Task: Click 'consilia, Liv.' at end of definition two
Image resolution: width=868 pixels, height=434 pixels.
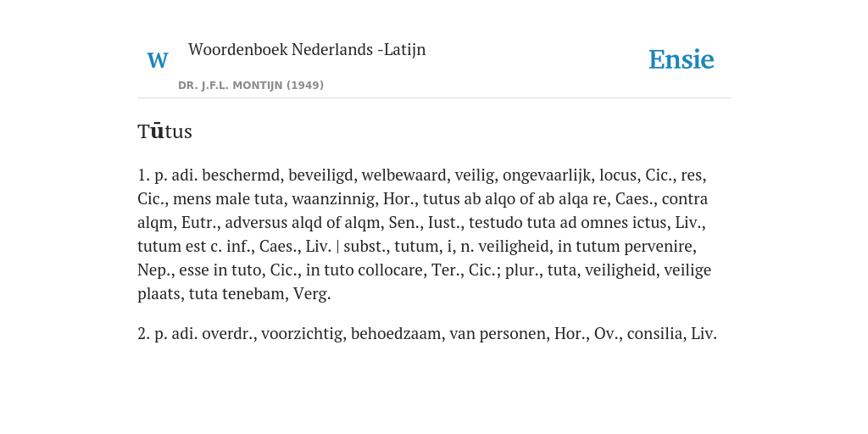Action: pyautogui.click(x=672, y=334)
